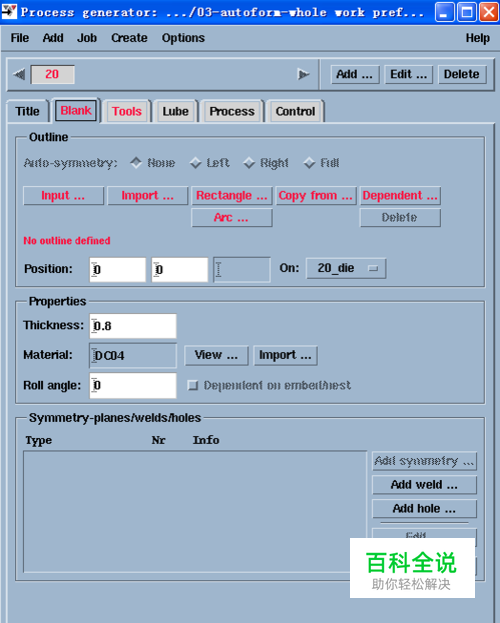Screen dimensions: 500x623
Task: Click the Roll angle input field
Action: coord(133,385)
